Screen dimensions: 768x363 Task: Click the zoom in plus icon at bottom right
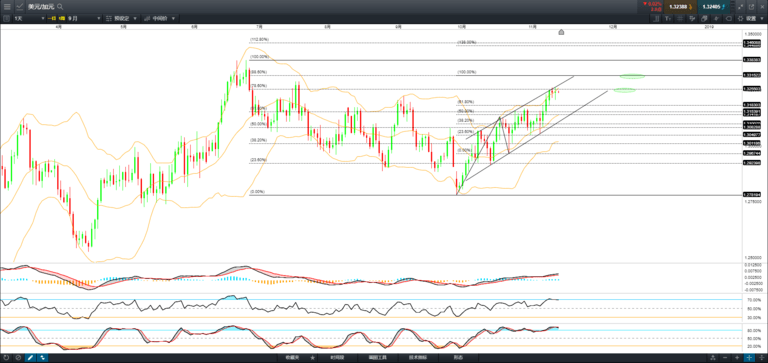737,358
